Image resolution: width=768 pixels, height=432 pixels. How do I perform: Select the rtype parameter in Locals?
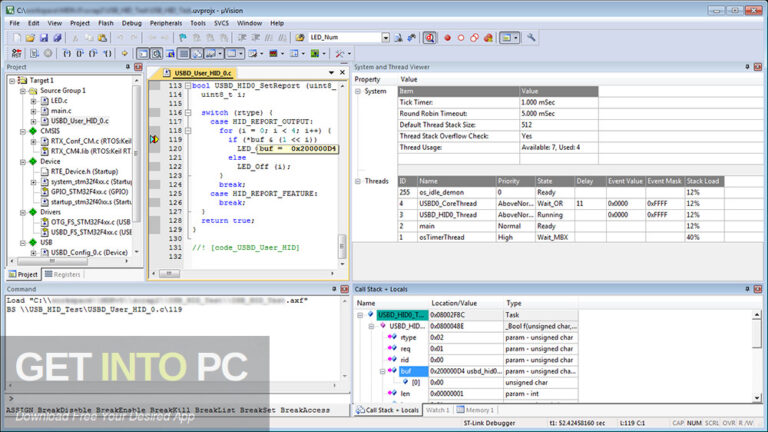point(408,337)
